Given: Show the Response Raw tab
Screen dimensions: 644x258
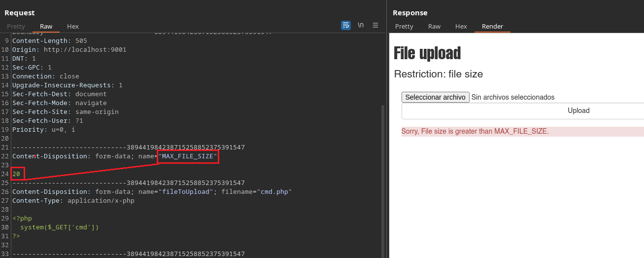Looking at the screenshot, I should (434, 26).
